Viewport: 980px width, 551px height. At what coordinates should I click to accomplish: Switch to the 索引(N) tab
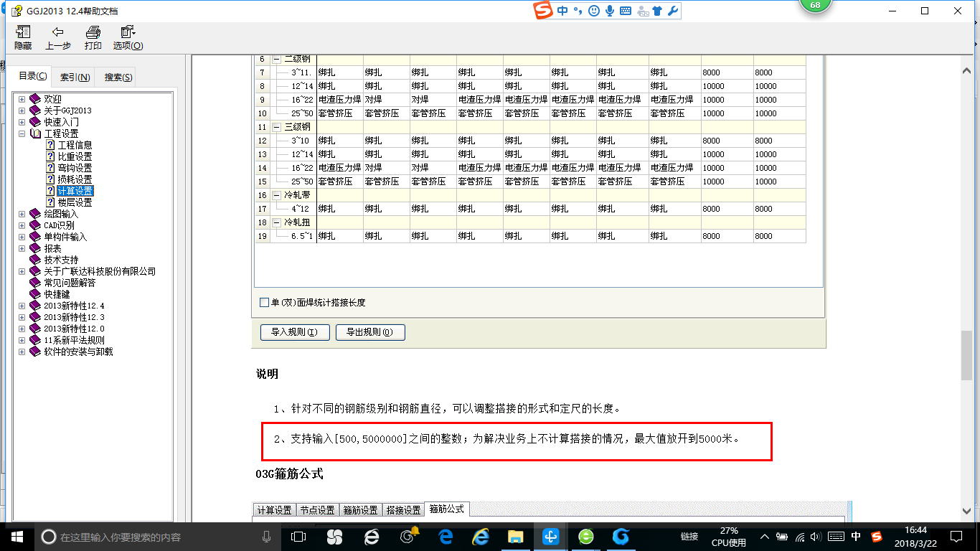(75, 77)
